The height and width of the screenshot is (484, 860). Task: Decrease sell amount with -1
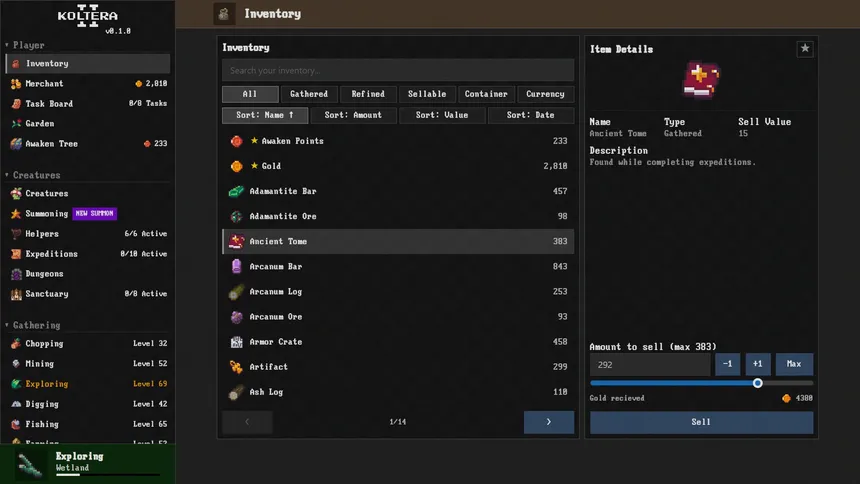click(x=727, y=364)
